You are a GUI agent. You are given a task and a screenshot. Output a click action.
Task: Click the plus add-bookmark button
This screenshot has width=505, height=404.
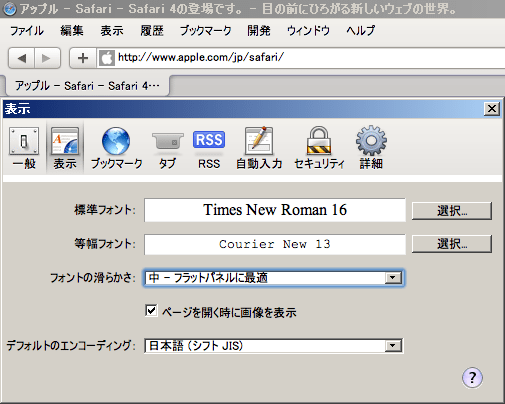pos(83,58)
